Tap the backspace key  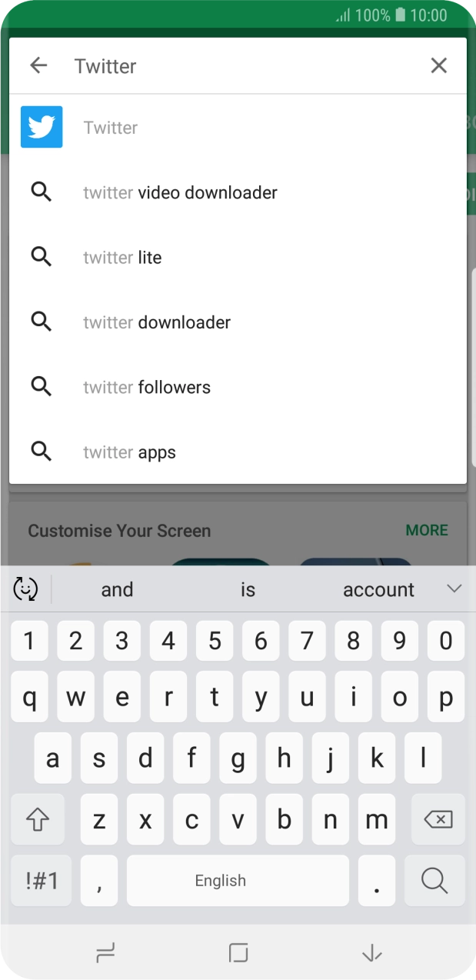(x=438, y=819)
